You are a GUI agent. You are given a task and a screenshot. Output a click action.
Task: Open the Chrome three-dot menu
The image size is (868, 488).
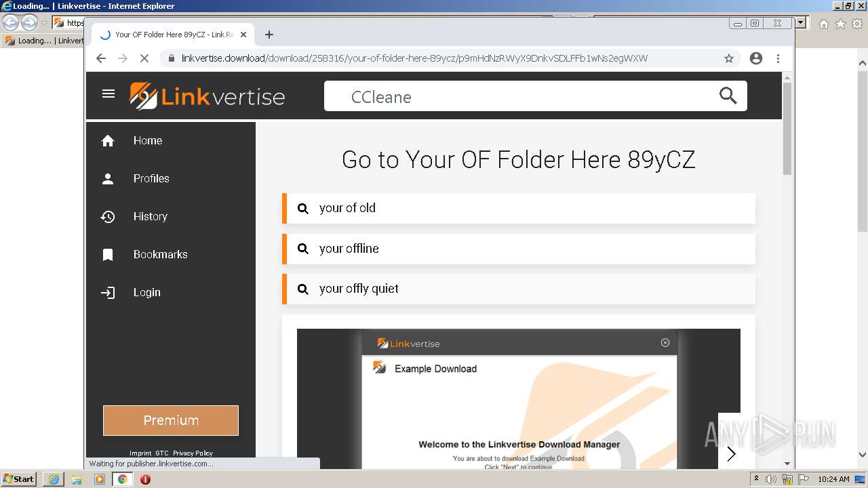click(x=778, y=58)
